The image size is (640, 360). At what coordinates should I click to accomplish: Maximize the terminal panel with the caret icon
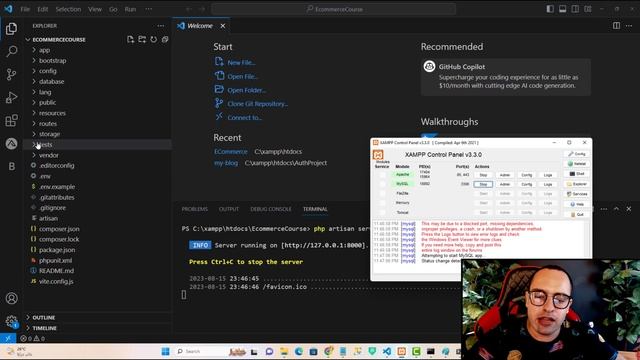pos(616,209)
